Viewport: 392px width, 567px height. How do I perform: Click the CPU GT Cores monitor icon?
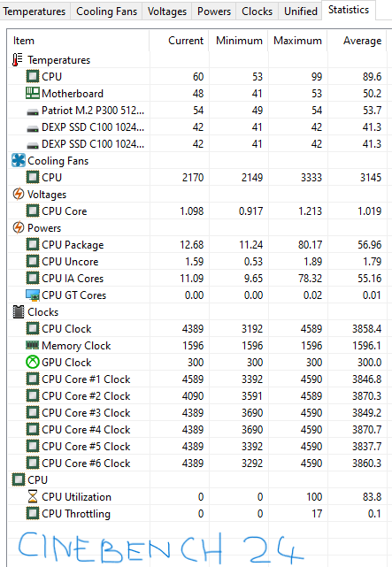(x=33, y=295)
